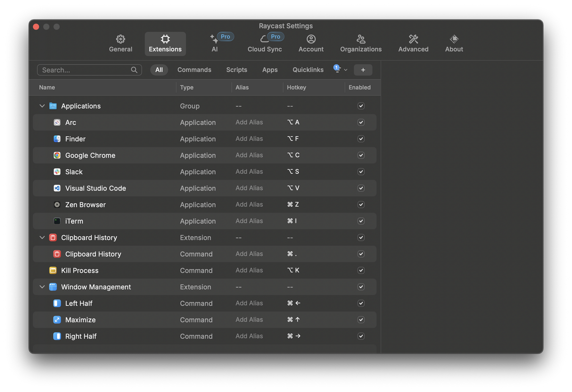
Task: Open the Cloud Sync settings tab
Action: pos(265,43)
